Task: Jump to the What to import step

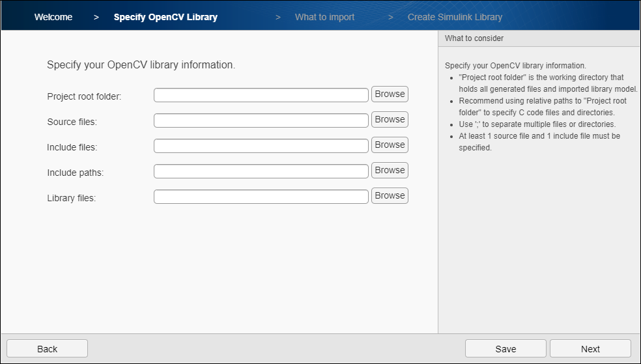Action: (x=324, y=17)
